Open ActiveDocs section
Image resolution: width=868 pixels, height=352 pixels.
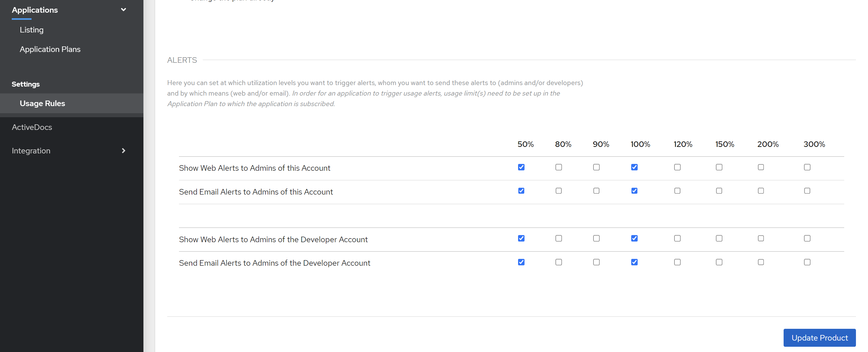tap(32, 127)
